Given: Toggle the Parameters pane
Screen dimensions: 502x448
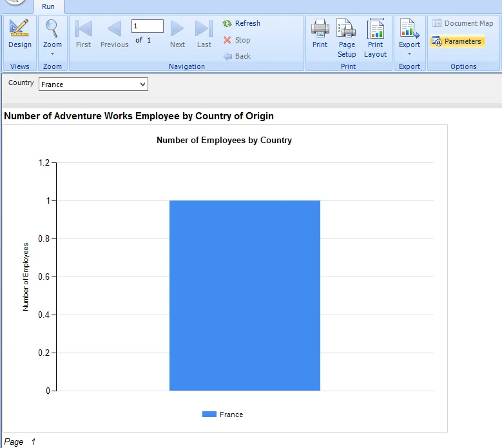Looking at the screenshot, I should 457,41.
